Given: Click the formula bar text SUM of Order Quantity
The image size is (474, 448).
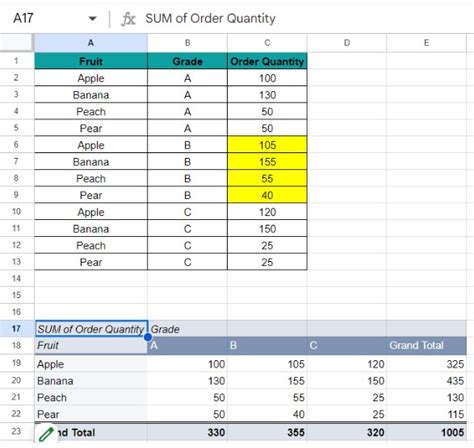Looking at the screenshot, I should [210, 18].
